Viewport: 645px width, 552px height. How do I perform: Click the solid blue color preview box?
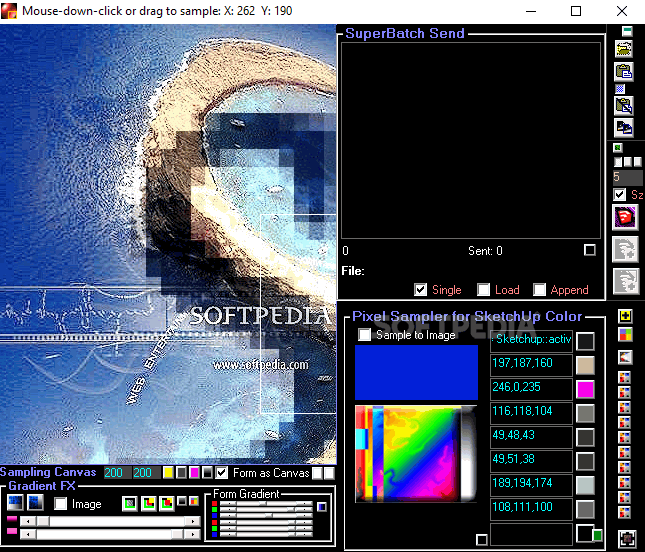(x=416, y=372)
